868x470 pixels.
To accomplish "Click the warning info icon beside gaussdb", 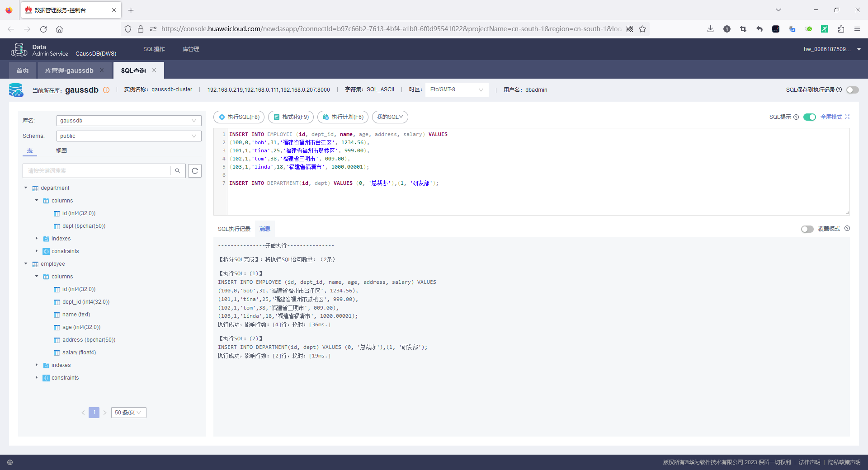I will 106,90.
